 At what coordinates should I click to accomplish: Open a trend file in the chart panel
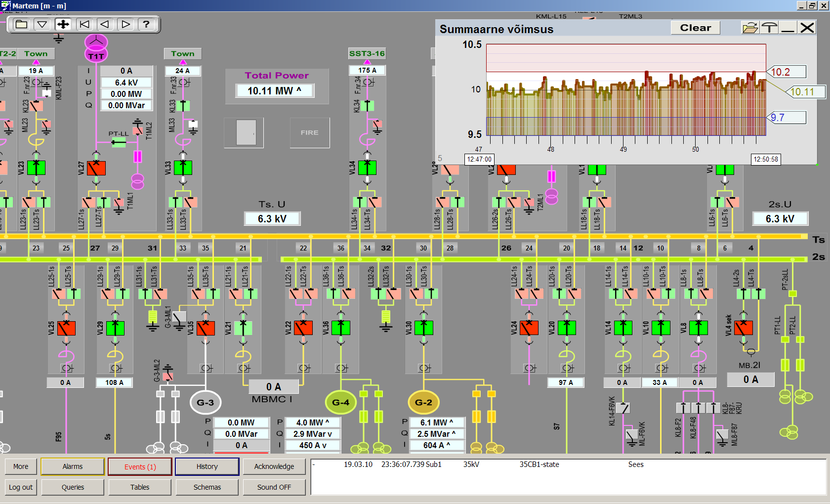750,28
